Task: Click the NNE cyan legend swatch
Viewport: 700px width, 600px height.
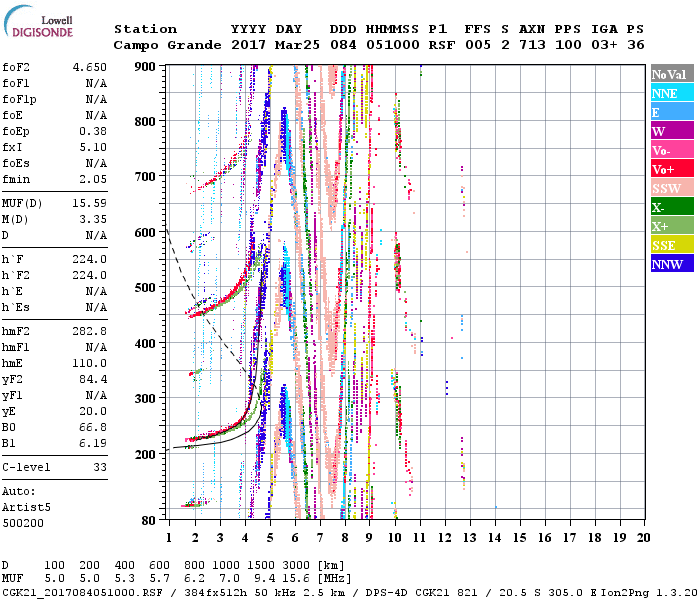Action: pyautogui.click(x=671, y=93)
